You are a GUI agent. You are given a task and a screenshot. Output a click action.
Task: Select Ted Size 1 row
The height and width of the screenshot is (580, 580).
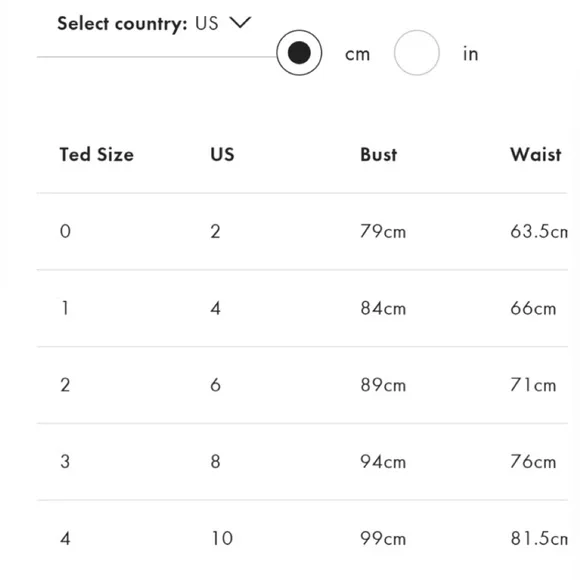[302, 308]
